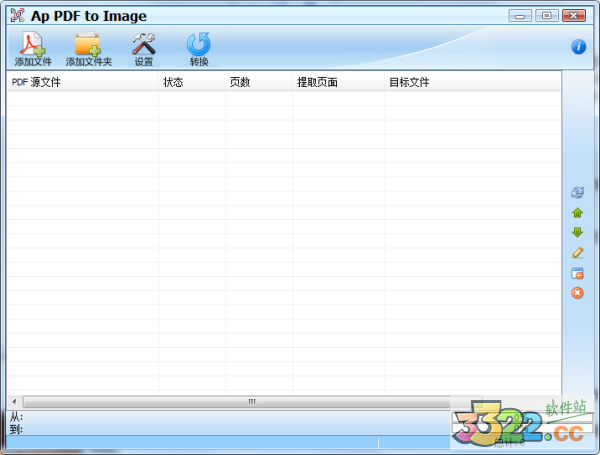
Task: Click the pencil edit icon
Action: (x=577, y=253)
